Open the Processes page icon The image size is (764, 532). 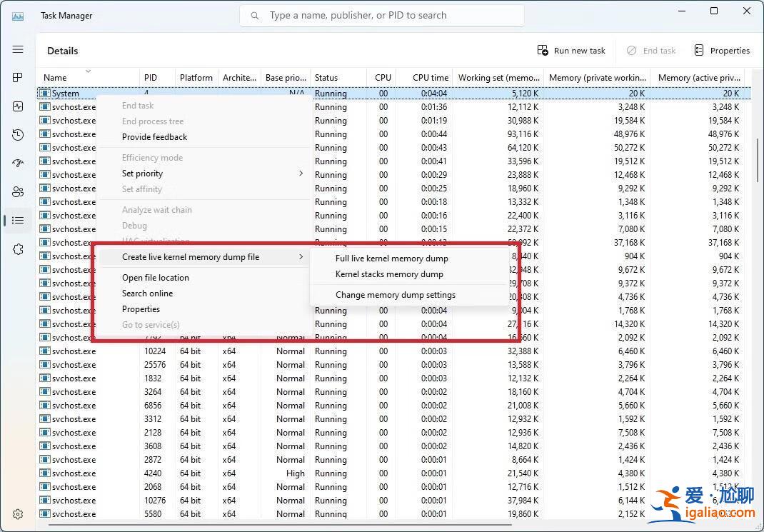tap(17, 77)
